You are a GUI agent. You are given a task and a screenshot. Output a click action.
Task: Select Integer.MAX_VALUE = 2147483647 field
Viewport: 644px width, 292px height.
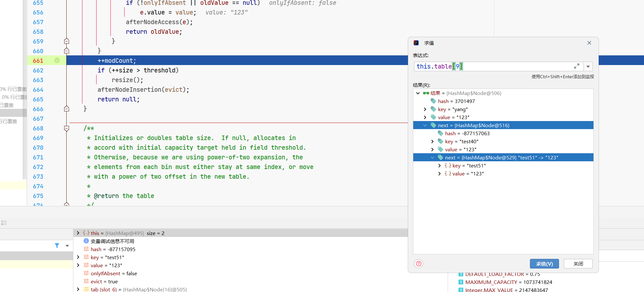click(x=503, y=289)
